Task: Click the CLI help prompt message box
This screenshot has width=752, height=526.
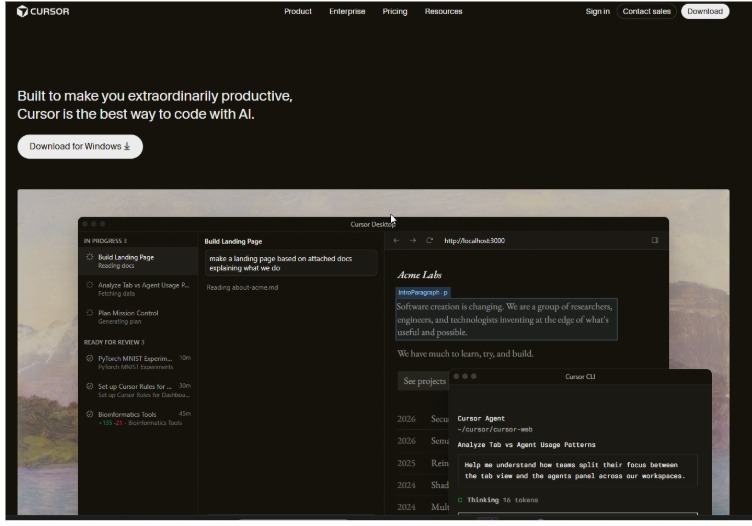Action: point(577,470)
